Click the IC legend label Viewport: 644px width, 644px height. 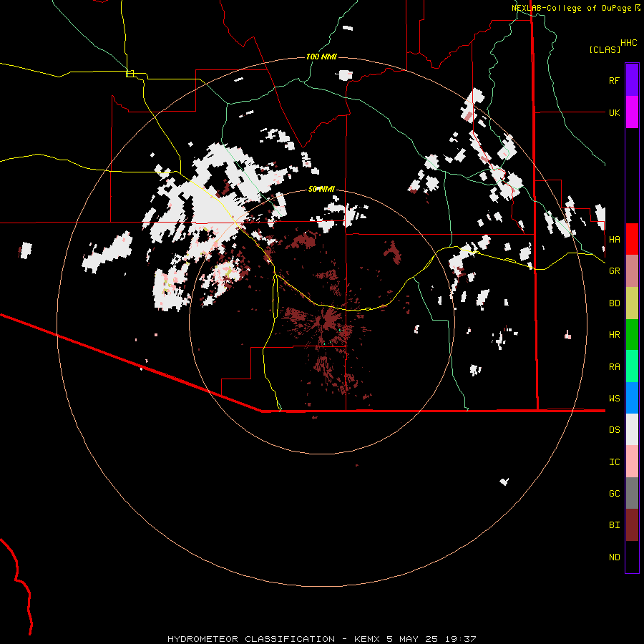tap(614, 462)
